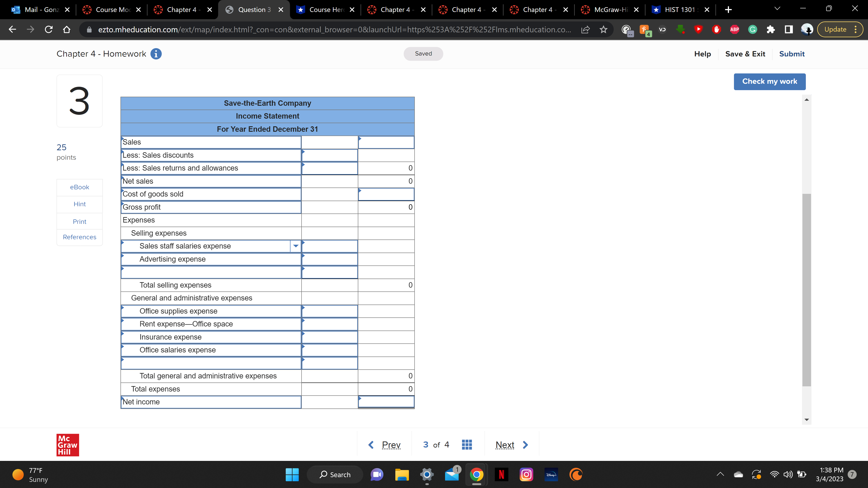This screenshot has height=488, width=868.
Task: Open the kebab menu beside the Update button
Action: coord(856,29)
